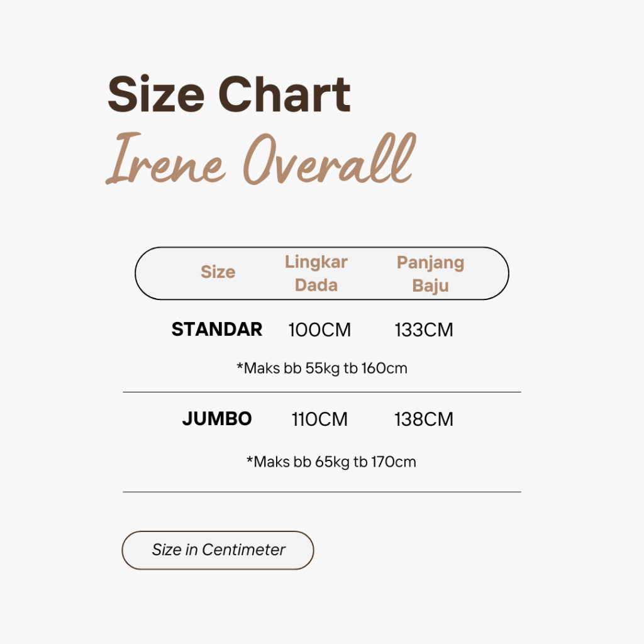Click the word "Centimeter" in the bottom pill

[x=243, y=550]
